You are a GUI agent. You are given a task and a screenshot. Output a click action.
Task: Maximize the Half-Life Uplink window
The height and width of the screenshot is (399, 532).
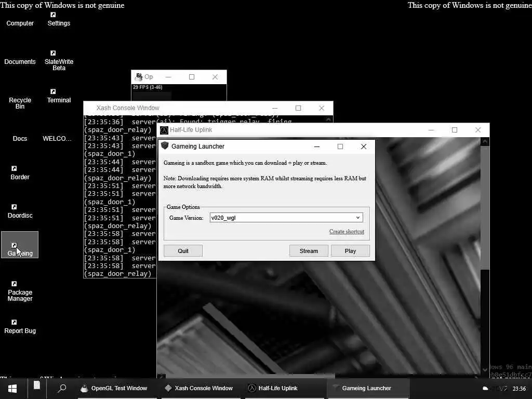pos(455,130)
